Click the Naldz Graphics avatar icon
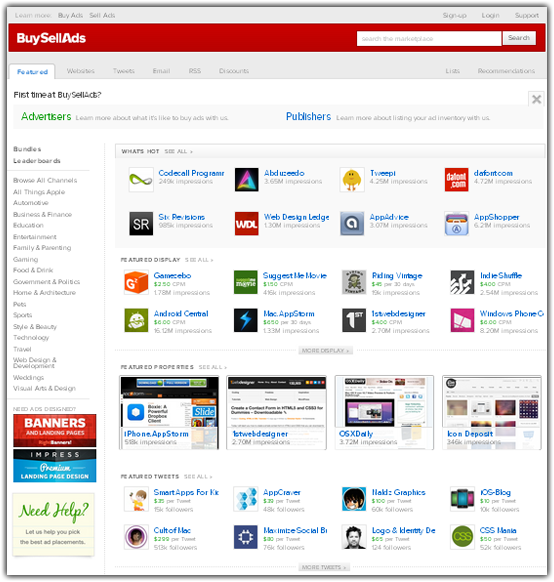 tap(354, 499)
